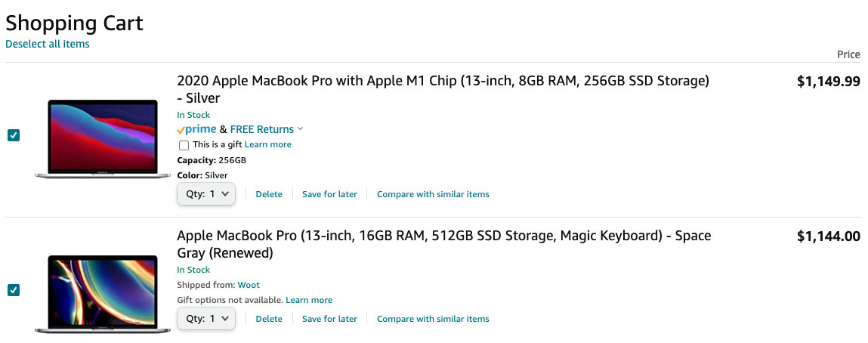The height and width of the screenshot is (343, 868).
Task: Open the Space Gray MacBook Pro image
Action: click(x=103, y=294)
